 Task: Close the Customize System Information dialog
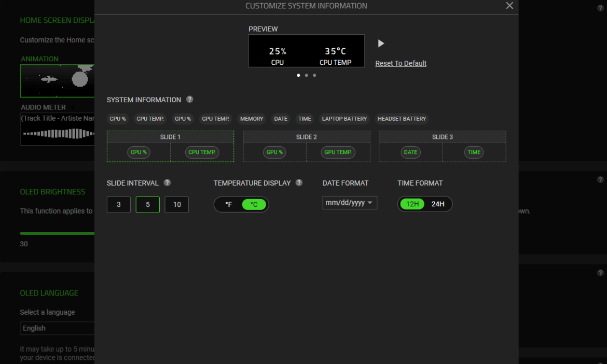coord(509,6)
